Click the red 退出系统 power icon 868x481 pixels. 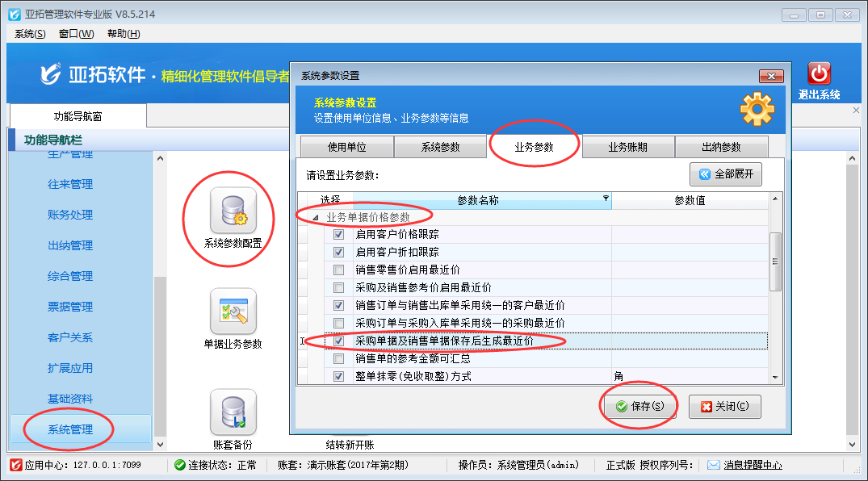pos(819,74)
